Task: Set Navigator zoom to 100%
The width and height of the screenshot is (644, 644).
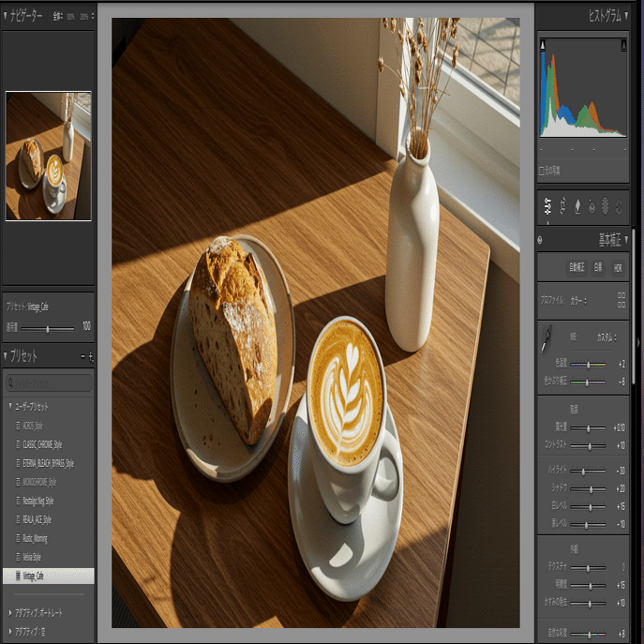Action: (x=70, y=17)
